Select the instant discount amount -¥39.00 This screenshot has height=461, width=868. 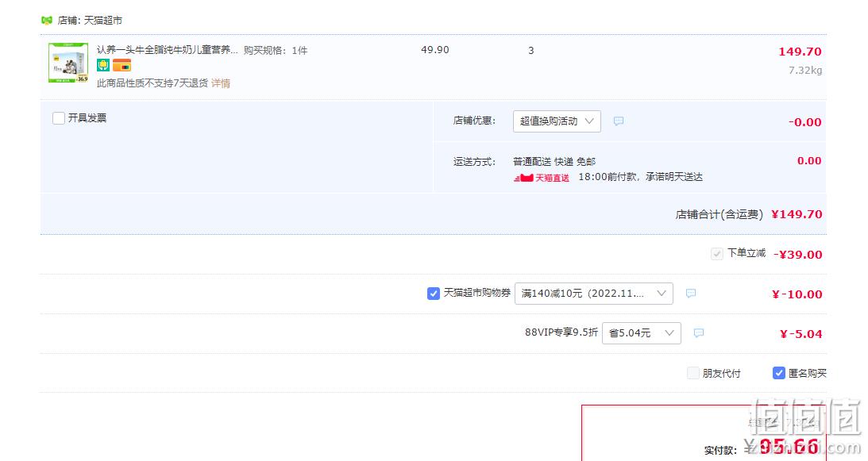pyautogui.click(x=797, y=255)
